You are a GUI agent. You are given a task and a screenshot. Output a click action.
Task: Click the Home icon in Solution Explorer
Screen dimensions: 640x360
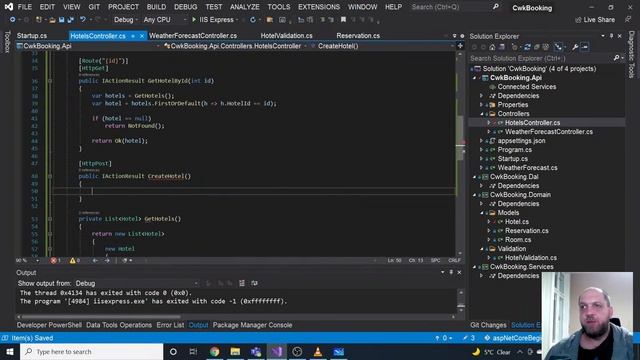492,47
